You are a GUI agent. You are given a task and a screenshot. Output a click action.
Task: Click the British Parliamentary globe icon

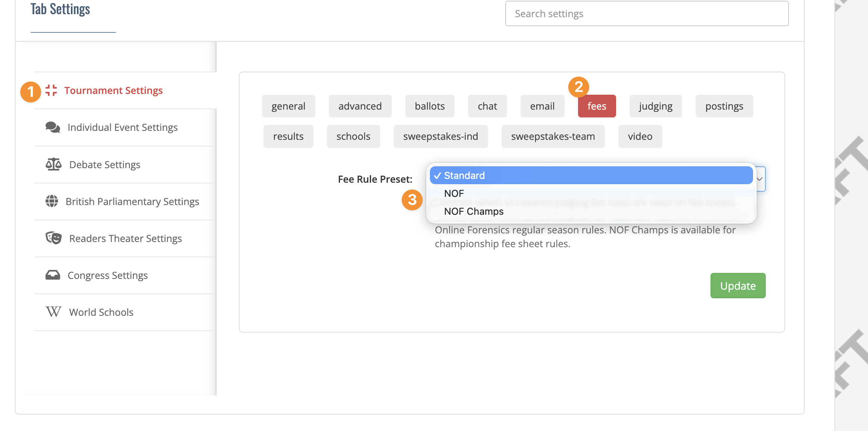[51, 201]
